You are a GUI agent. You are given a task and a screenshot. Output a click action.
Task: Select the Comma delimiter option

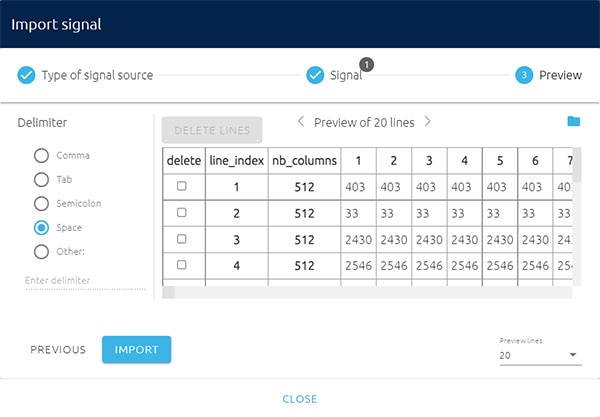point(41,156)
